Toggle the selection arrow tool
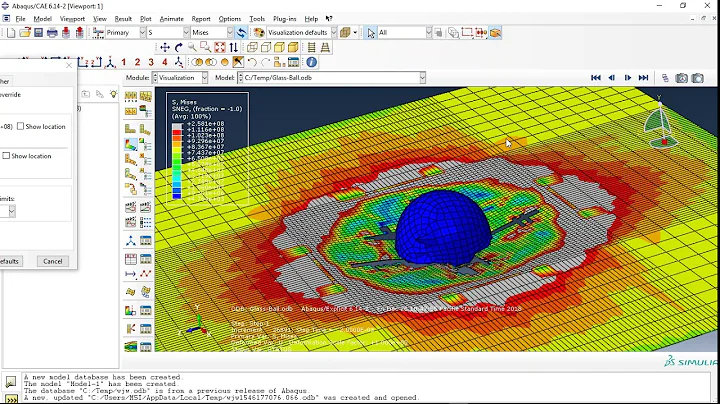Image resolution: width=720 pixels, height=404 pixels. pyautogui.click(x=371, y=33)
